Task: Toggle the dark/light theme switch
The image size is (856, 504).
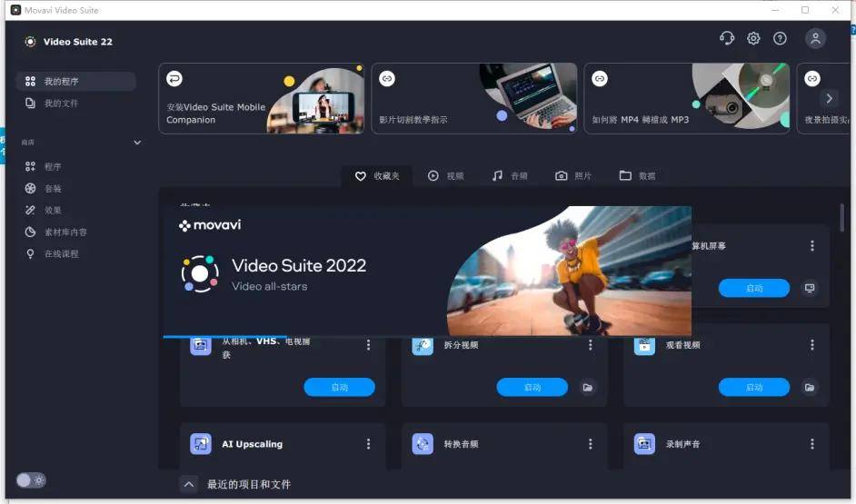Action: 31,480
